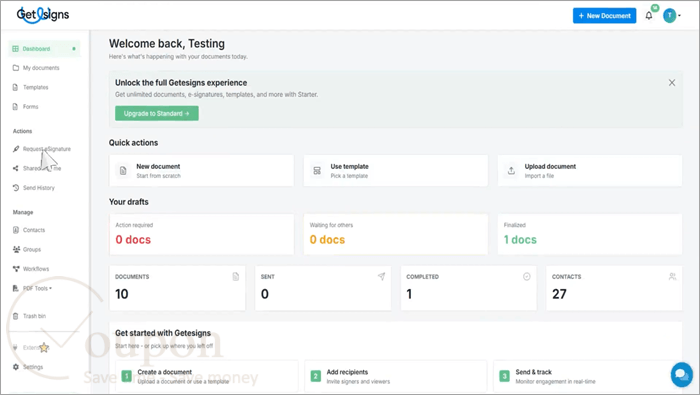Open the Trash bin
This screenshot has height=395, width=700.
point(34,316)
